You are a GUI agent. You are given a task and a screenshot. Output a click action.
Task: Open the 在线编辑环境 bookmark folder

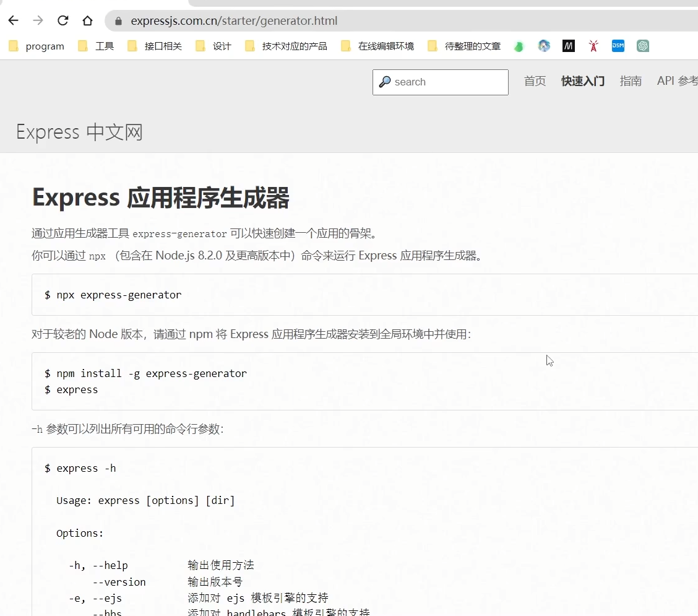[377, 46]
